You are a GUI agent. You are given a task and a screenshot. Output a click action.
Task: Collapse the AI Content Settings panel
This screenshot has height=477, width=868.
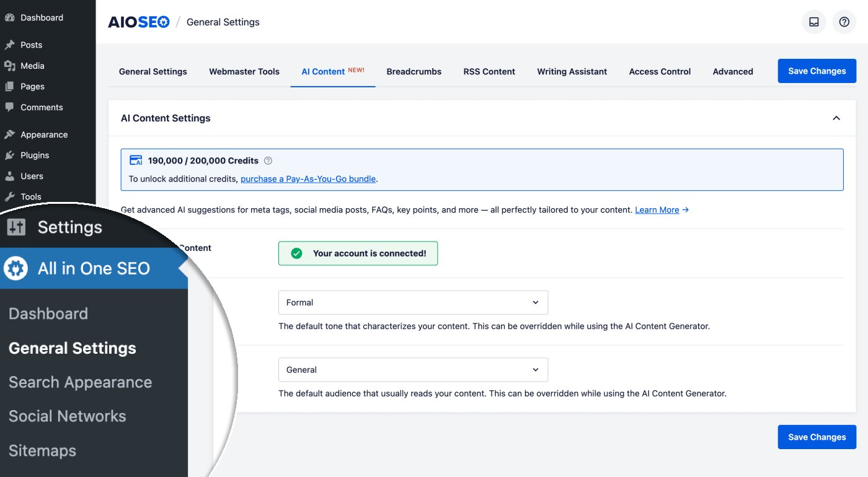pos(836,118)
